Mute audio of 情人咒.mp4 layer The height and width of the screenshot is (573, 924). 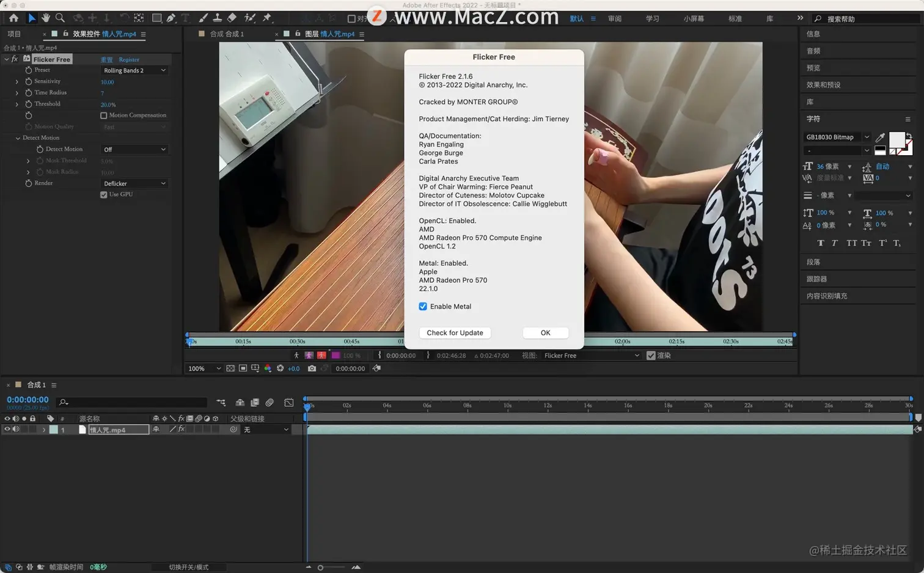click(x=16, y=429)
